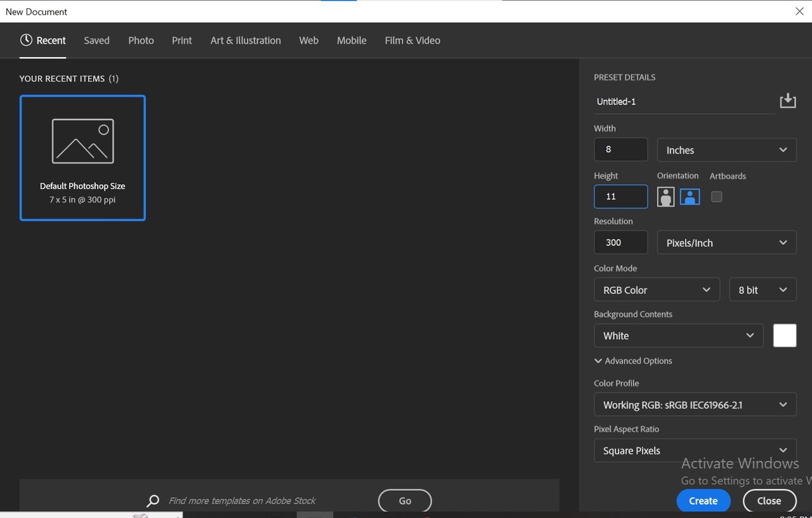Select landscape orientation icon

(x=690, y=197)
